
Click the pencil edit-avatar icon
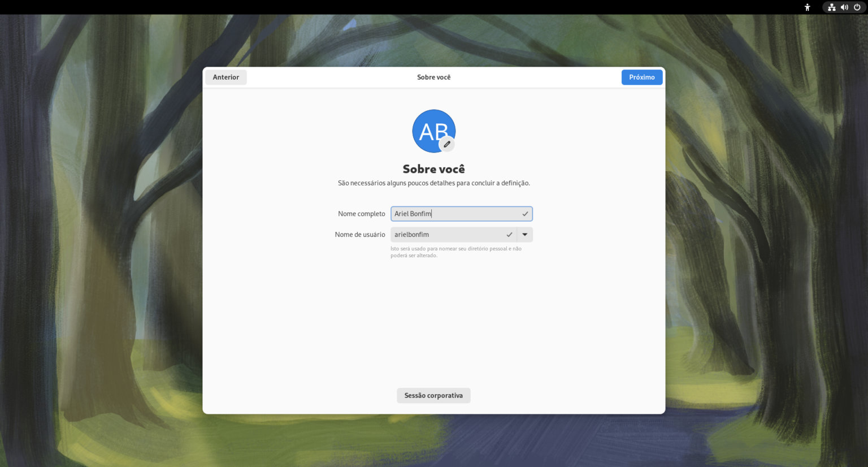pyautogui.click(x=447, y=144)
